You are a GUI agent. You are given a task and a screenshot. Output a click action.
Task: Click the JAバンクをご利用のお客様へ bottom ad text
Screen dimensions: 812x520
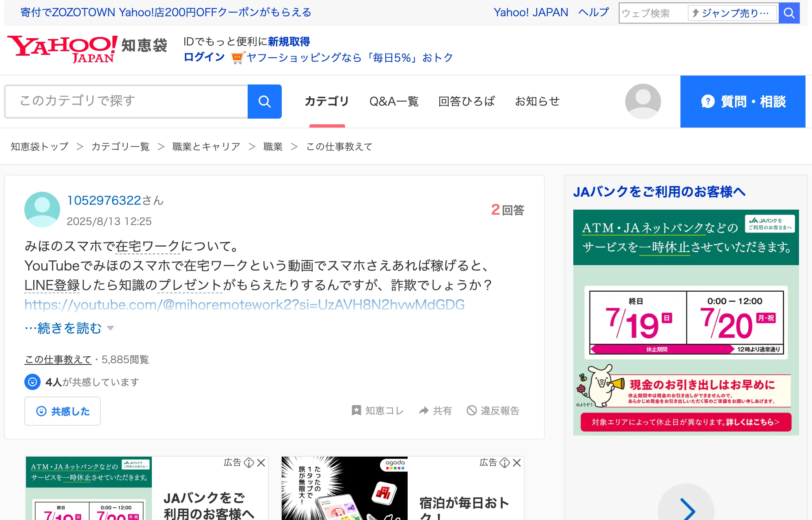tap(209, 505)
